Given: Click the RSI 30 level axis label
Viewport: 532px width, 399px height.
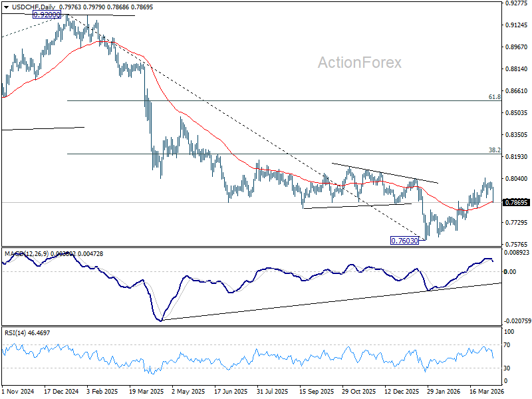Looking at the screenshot, I should 507,368.
